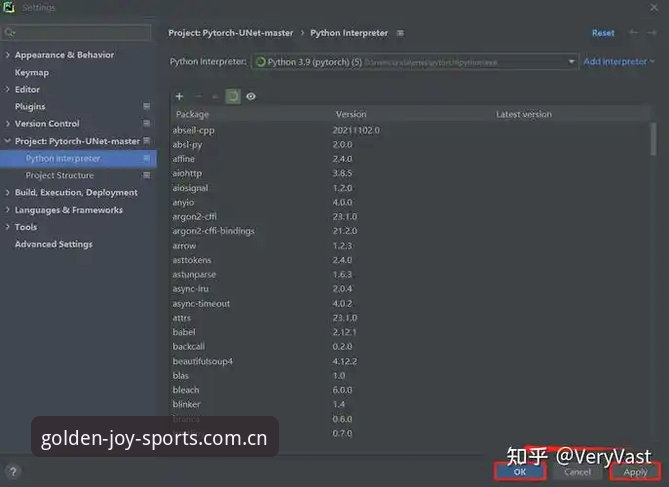Open the Keymap settings page
This screenshot has width=669, height=487.
(32, 73)
